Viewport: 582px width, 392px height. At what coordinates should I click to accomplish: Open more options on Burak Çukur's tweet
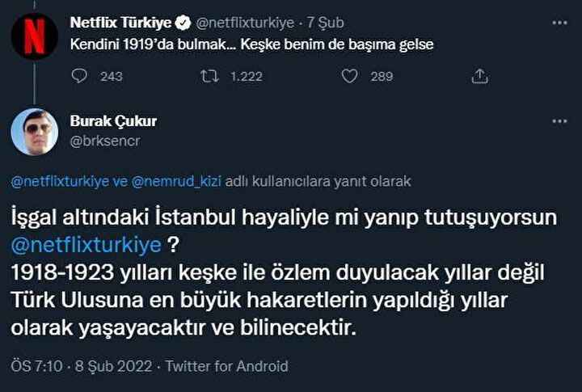coord(559,121)
